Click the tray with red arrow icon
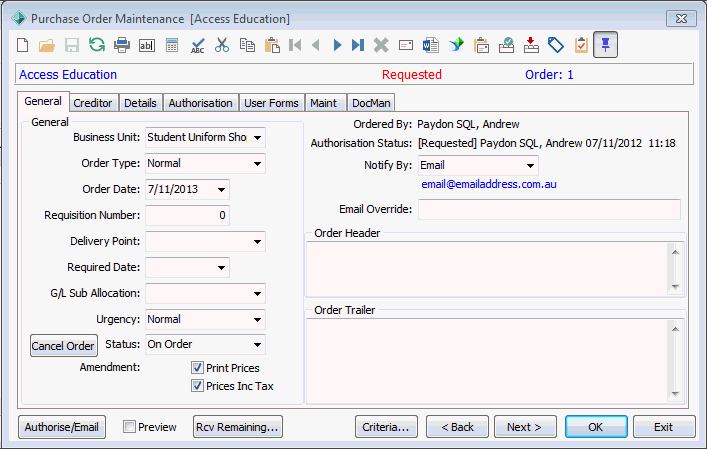The height and width of the screenshot is (449, 707). click(531, 45)
